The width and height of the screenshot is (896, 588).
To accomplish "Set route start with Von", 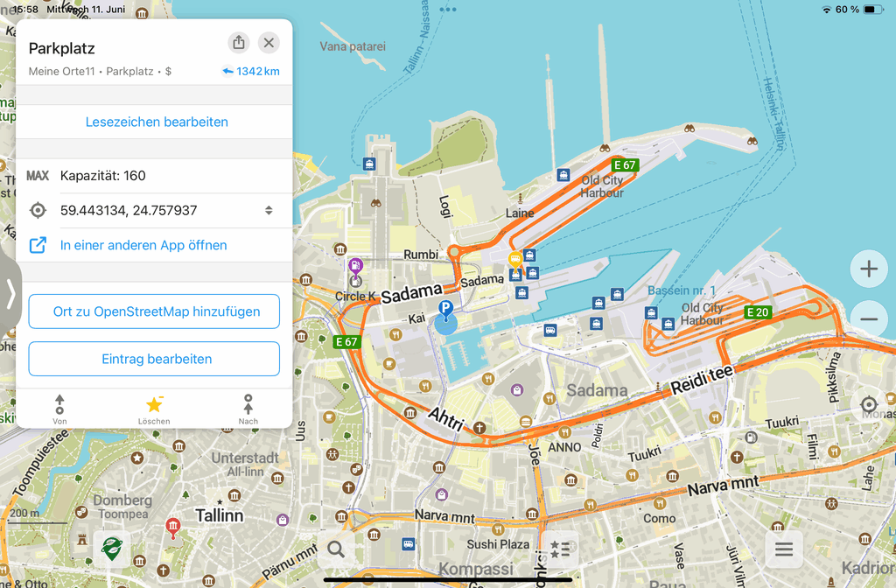I will [59, 409].
